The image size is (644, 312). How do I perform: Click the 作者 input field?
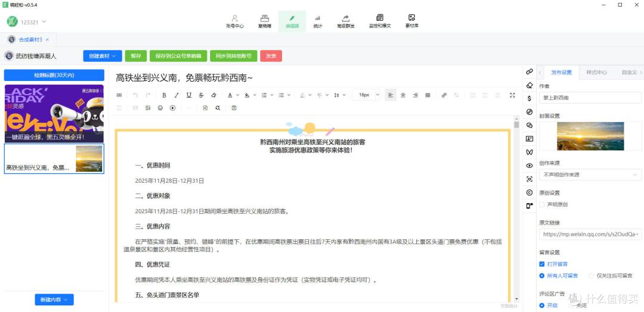(x=590, y=98)
